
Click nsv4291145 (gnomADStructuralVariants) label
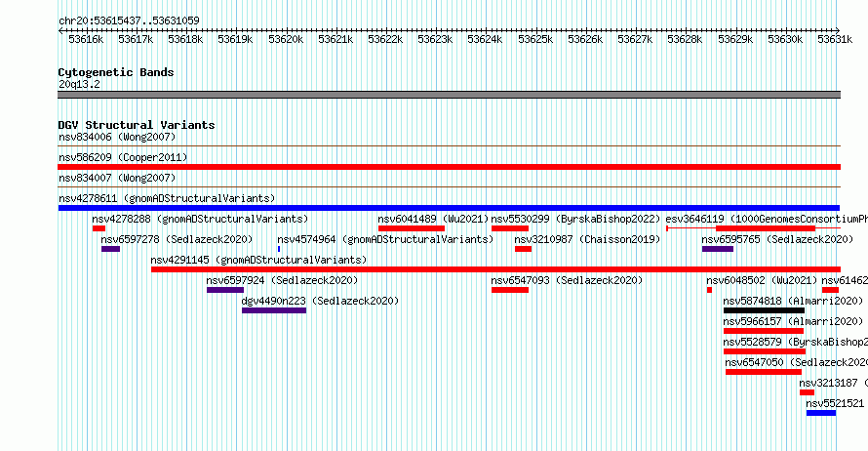click(x=258, y=260)
